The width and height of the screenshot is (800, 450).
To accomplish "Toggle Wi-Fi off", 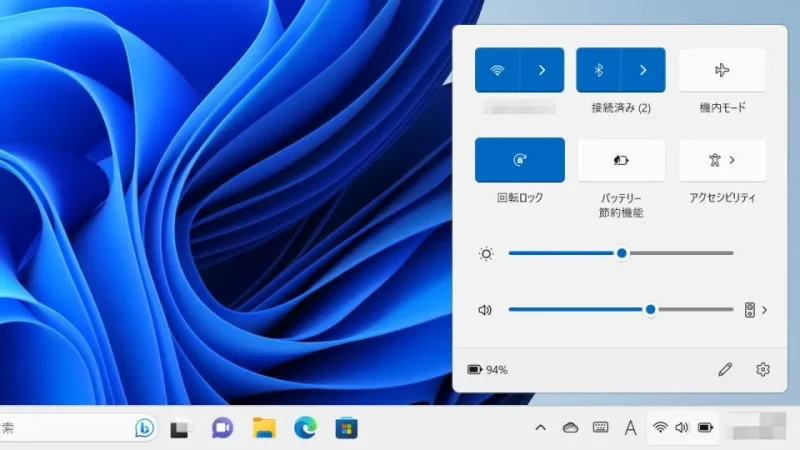I will click(x=497, y=70).
